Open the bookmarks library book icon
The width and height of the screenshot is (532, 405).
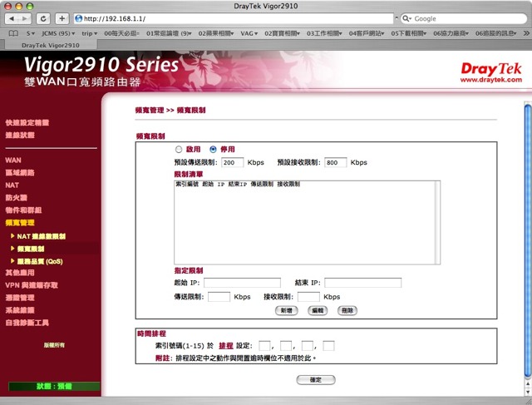13,33
